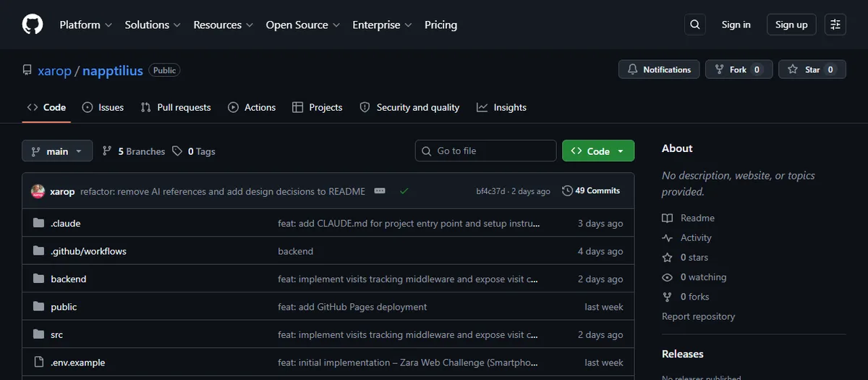The height and width of the screenshot is (380, 868).
Task: Click the backend folder icon
Action: click(39, 279)
